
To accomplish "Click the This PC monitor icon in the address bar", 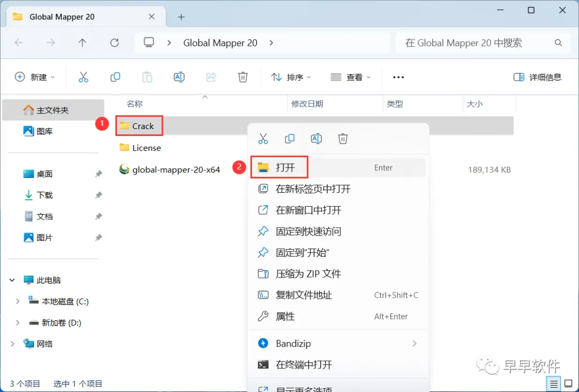I will pyautogui.click(x=149, y=42).
